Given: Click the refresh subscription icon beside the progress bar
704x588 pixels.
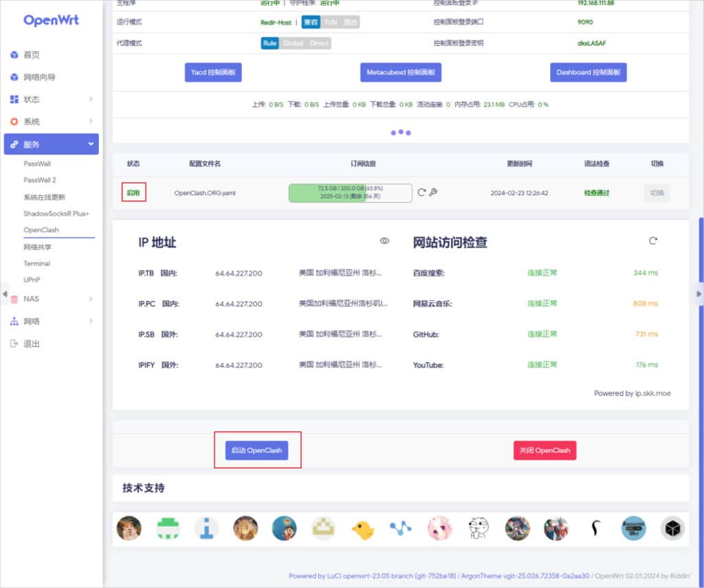Looking at the screenshot, I should pos(421,192).
